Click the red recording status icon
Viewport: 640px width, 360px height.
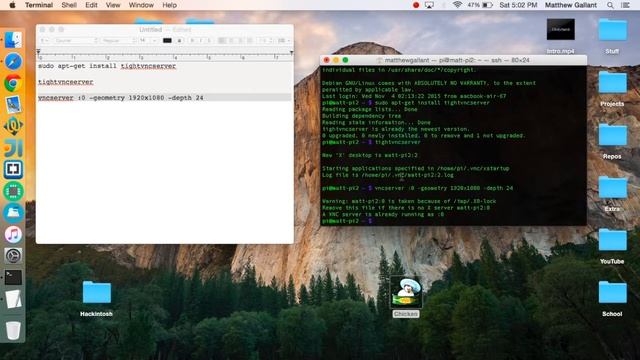point(416,5)
